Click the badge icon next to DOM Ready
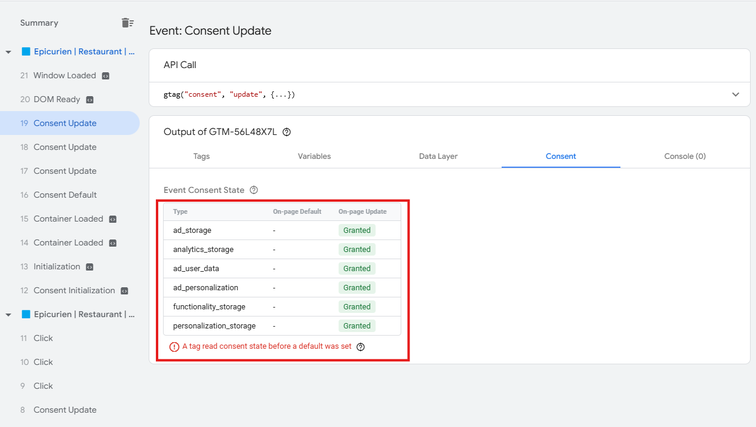Viewport: 756px width, 427px height. pos(90,100)
